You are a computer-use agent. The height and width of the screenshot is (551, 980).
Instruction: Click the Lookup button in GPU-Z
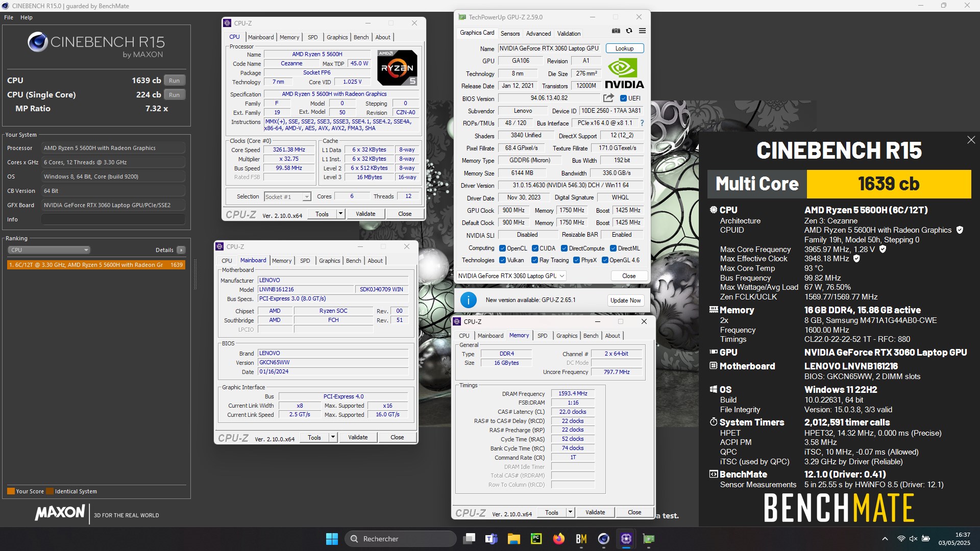click(625, 48)
